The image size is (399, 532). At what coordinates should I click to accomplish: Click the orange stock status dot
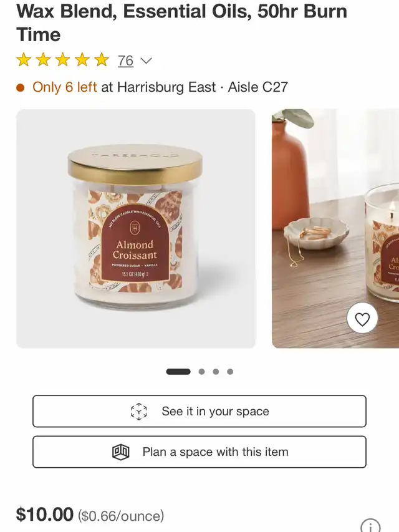tap(21, 87)
